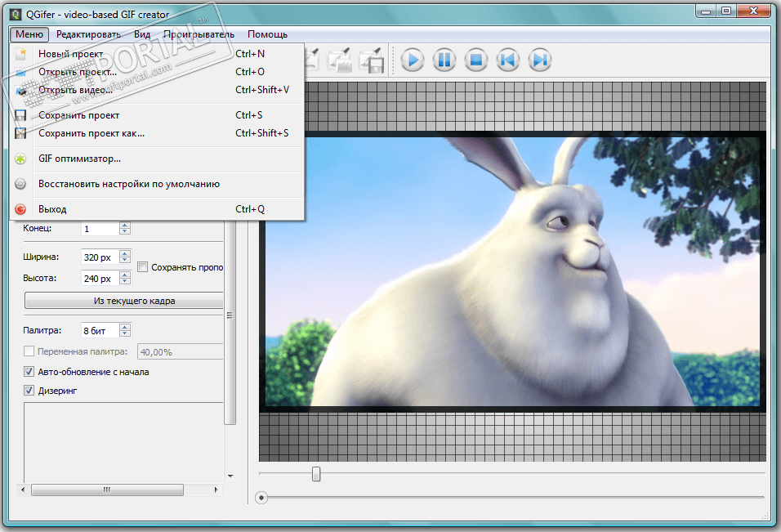
Task: Click the horizontal scrollbar left arrow
Action: click(x=22, y=490)
